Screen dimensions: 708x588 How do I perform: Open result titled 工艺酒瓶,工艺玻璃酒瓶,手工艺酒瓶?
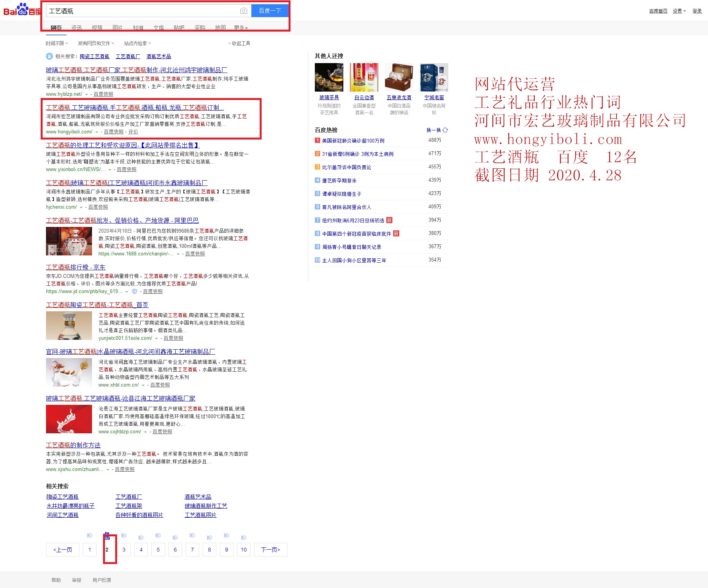click(x=135, y=108)
